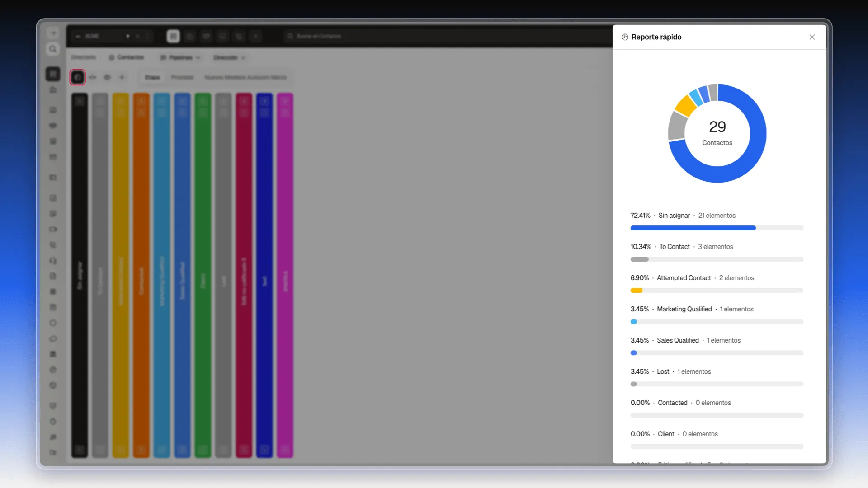868x488 pixels.
Task: Click 'Contacted · 0 elementos' row
Action: (x=680, y=403)
